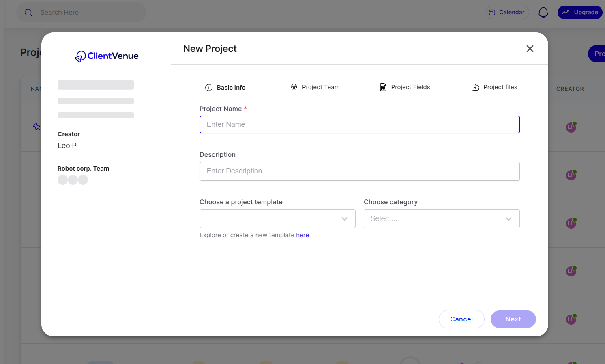Click the notification bell icon

543,12
